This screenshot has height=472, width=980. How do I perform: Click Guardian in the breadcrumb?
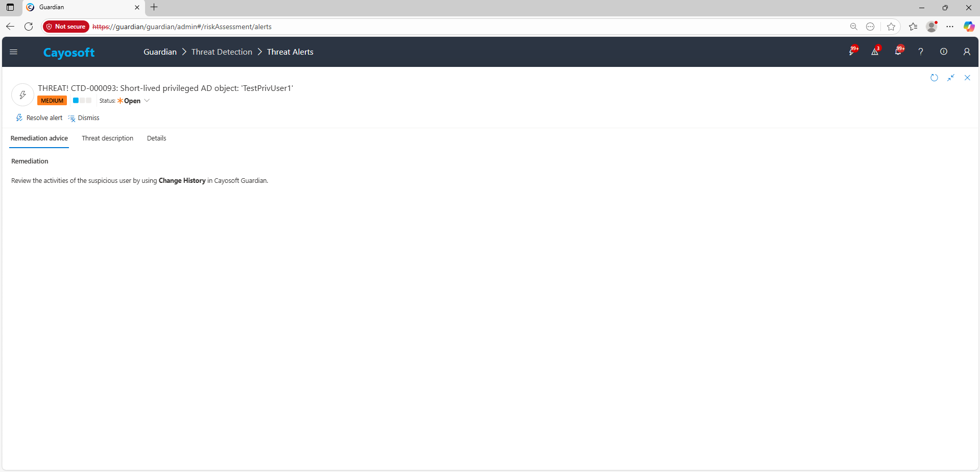(160, 52)
